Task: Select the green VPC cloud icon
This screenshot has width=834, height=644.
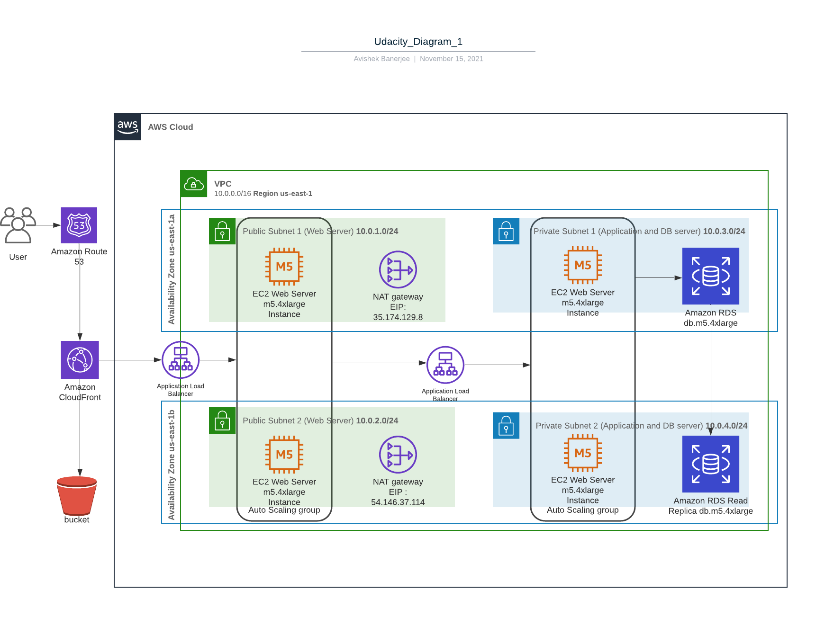Action: (x=194, y=184)
